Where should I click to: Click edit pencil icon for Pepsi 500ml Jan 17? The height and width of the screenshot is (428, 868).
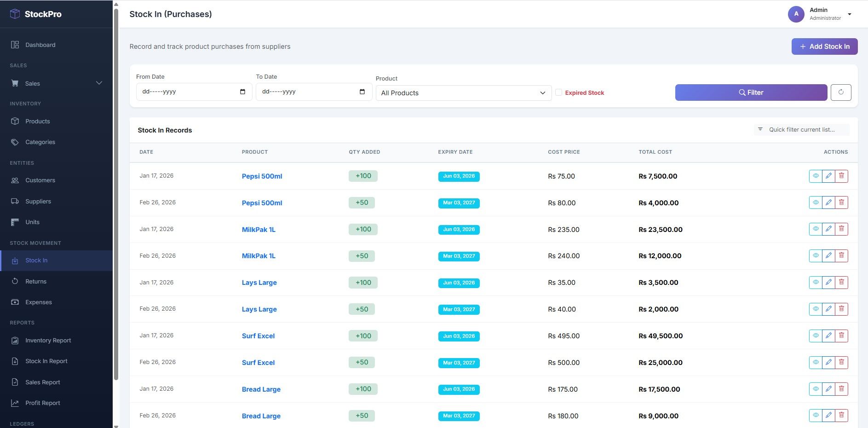click(x=828, y=176)
